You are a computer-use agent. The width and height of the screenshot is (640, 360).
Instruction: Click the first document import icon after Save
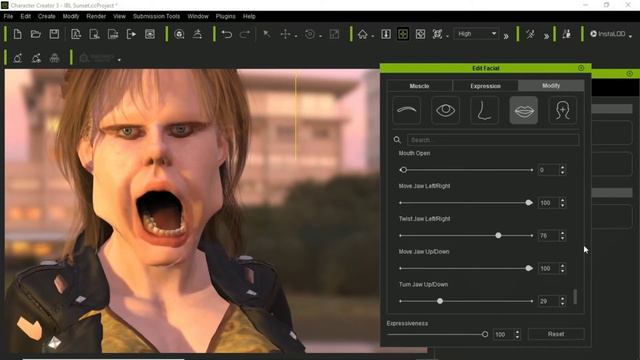(x=76, y=34)
